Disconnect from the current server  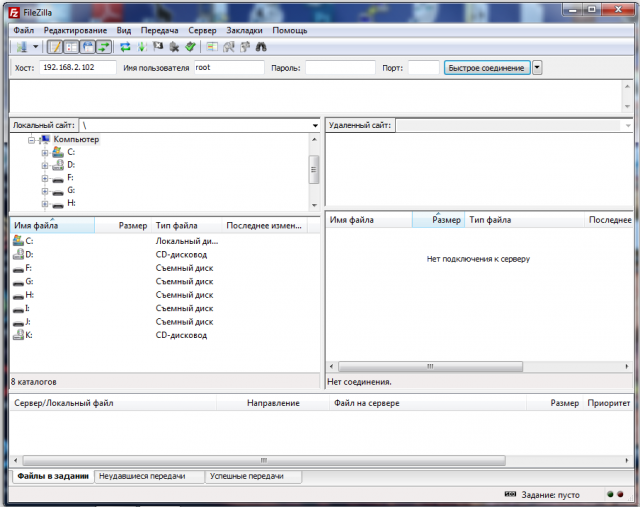pos(174,47)
